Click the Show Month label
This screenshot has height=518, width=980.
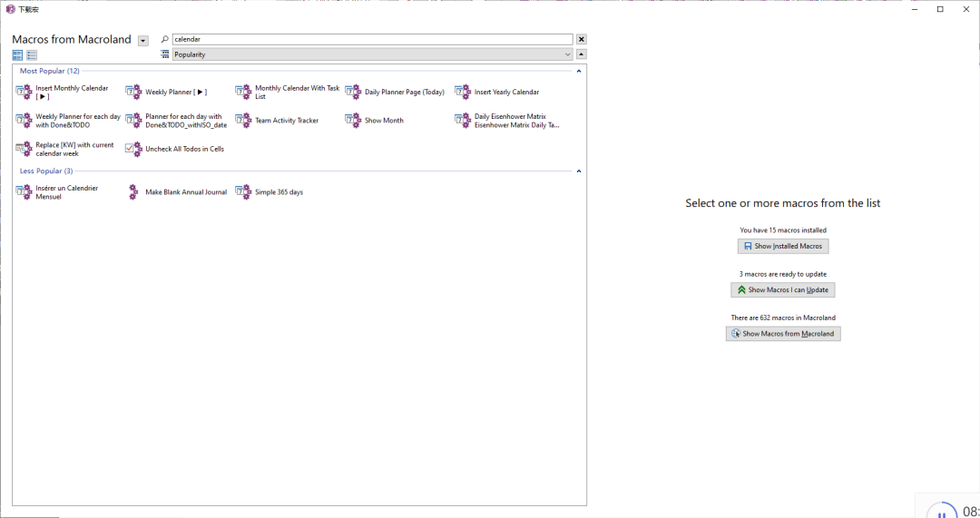pyautogui.click(x=385, y=121)
